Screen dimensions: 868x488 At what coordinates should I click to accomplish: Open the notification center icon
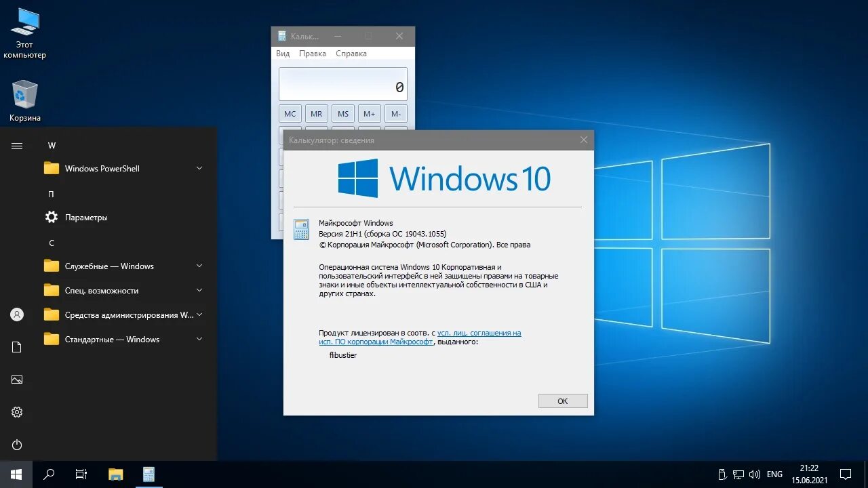pos(846,474)
